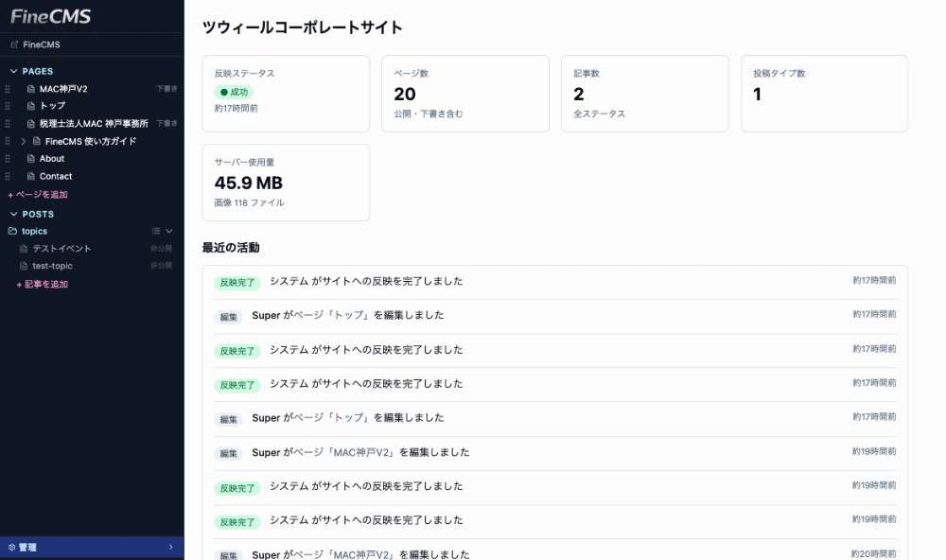Click 非公開 label on テストイベント row
Image resolution: width=946 pixels, height=560 pixels.
pos(161,249)
